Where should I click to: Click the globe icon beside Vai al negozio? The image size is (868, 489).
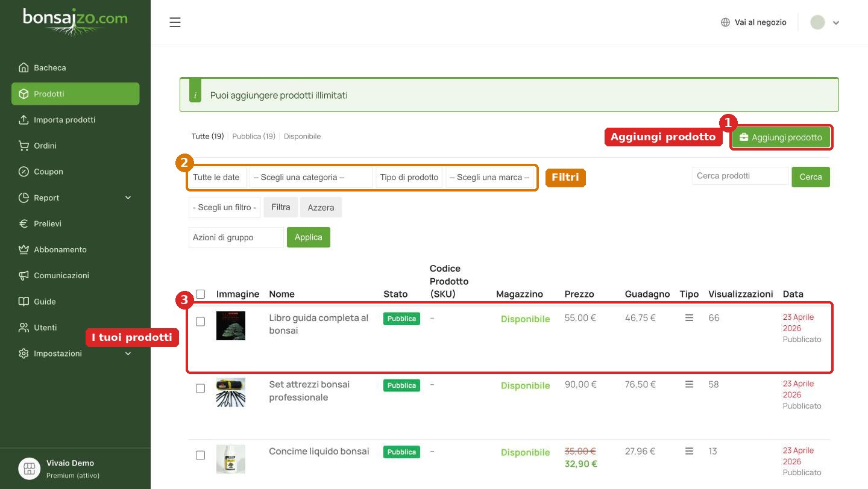point(725,22)
